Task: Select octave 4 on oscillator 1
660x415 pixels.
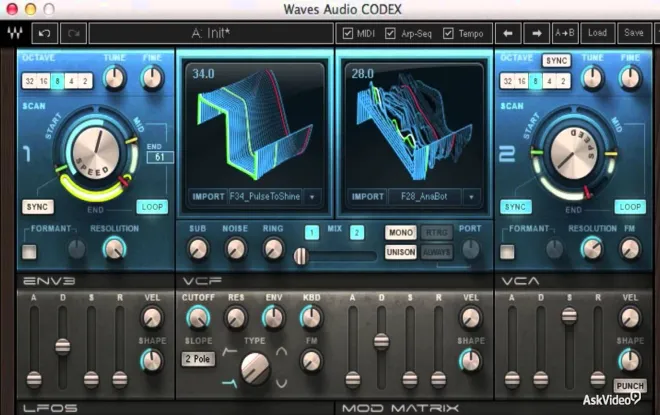Action: pos(71,81)
